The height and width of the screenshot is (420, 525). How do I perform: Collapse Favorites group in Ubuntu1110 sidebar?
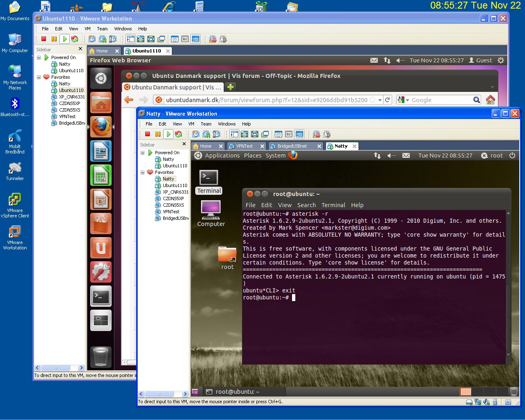[39, 77]
